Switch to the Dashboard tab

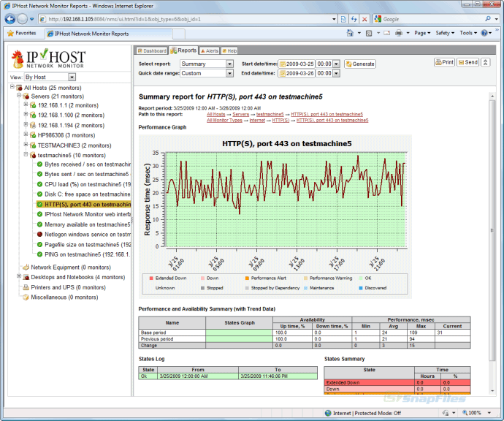152,51
